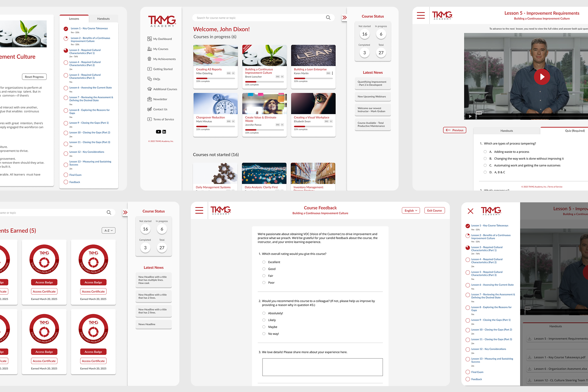The height and width of the screenshot is (392, 588).
Task: Click the search magnifier icon in dashboard
Action: (328, 18)
